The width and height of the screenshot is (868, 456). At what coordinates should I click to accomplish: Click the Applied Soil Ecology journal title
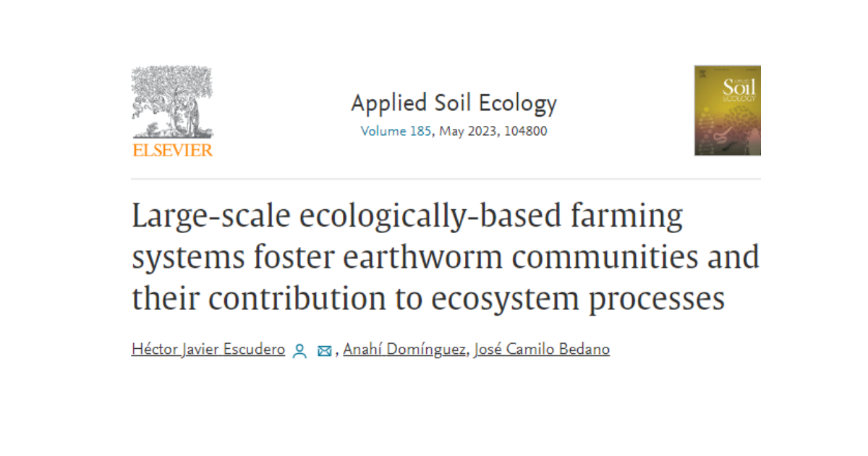(454, 104)
